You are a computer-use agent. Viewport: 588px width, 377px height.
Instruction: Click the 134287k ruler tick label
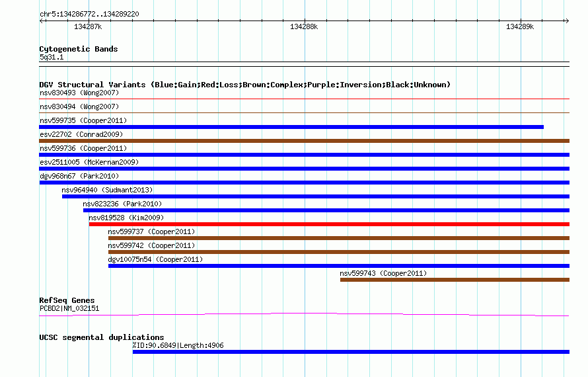88,26
